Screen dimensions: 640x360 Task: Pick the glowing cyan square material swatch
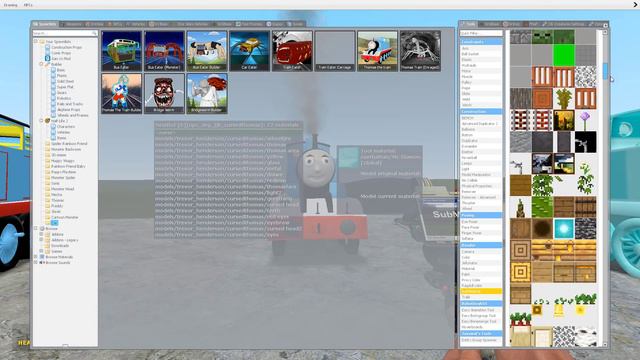click(x=564, y=229)
